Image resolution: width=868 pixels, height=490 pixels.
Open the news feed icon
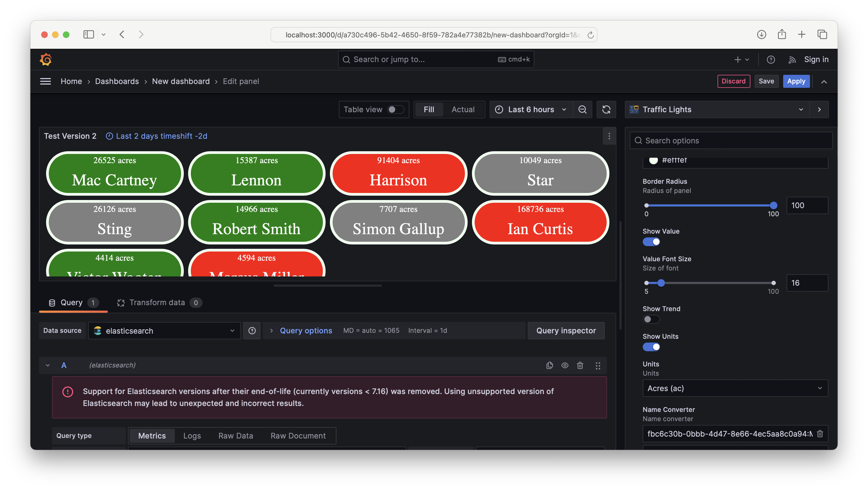tap(792, 60)
